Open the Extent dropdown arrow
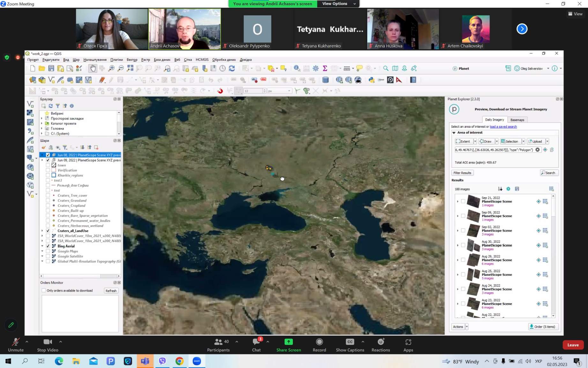588x368 pixels. point(475,141)
